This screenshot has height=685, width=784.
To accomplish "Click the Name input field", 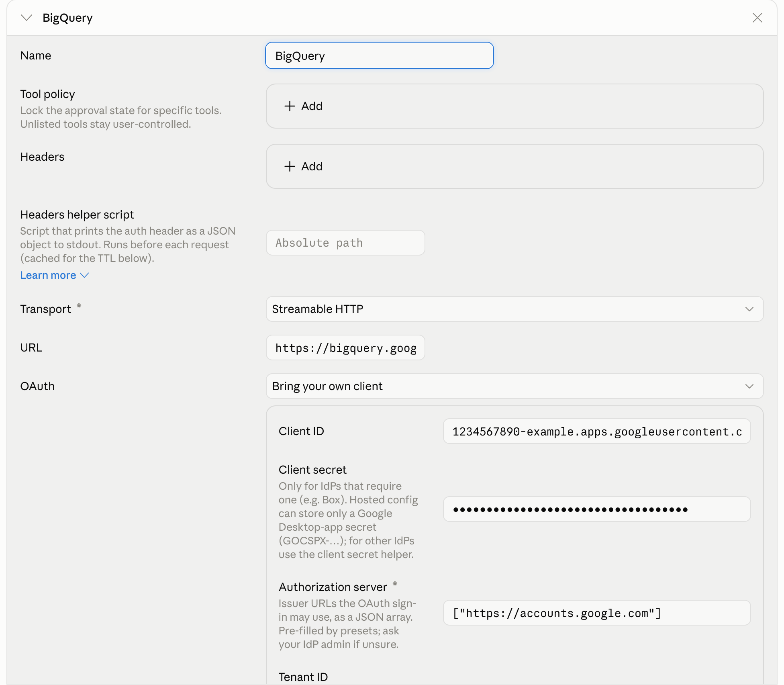I will tap(379, 55).
